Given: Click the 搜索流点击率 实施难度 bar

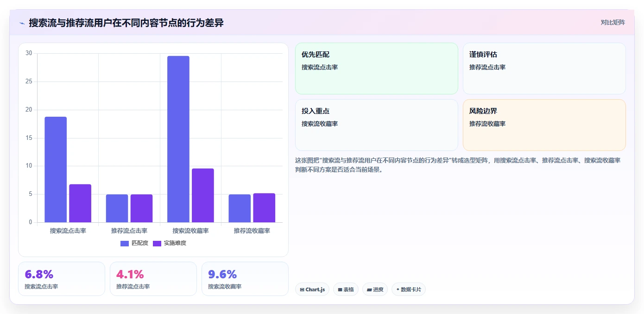Looking at the screenshot, I should [80, 203].
